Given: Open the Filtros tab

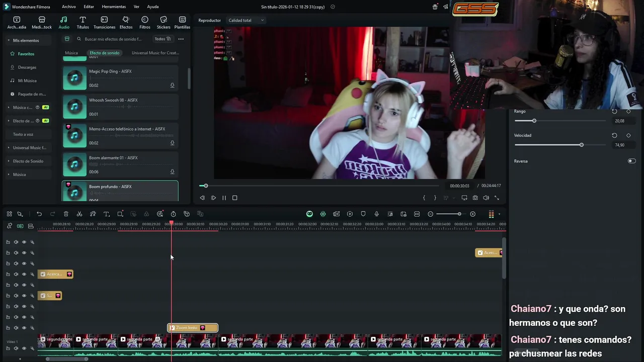Looking at the screenshot, I should pyautogui.click(x=145, y=23).
